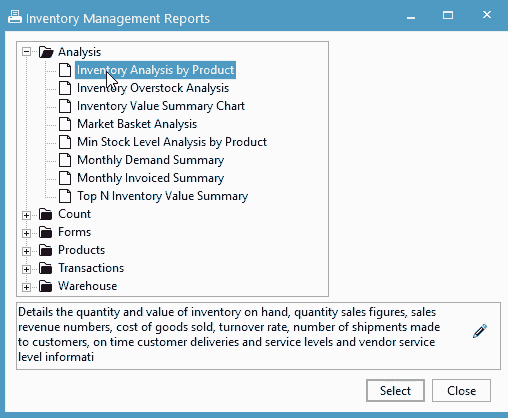Click the Close button
The height and width of the screenshot is (418, 508).
pos(461,390)
